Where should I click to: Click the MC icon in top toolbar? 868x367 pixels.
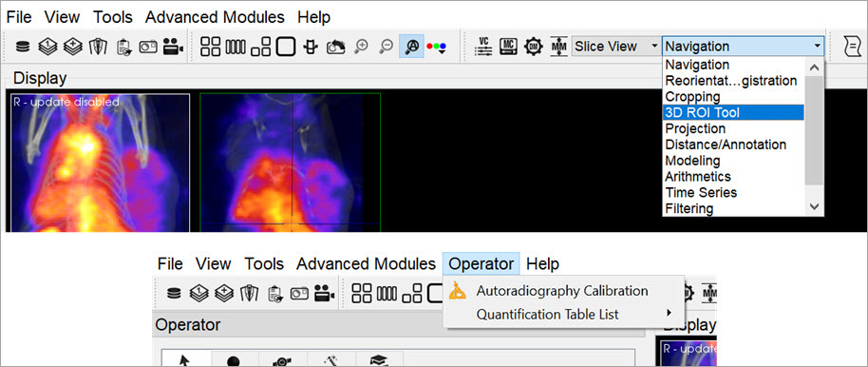click(x=508, y=47)
